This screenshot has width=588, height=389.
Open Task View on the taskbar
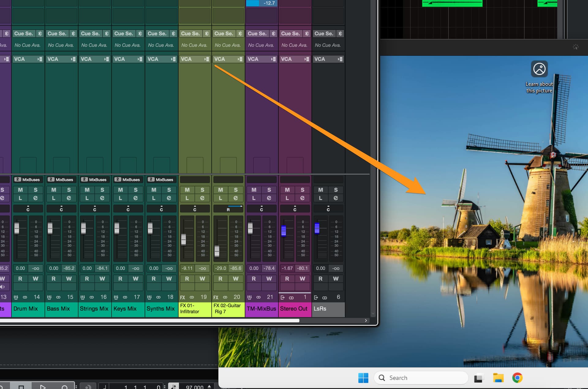[x=478, y=378]
